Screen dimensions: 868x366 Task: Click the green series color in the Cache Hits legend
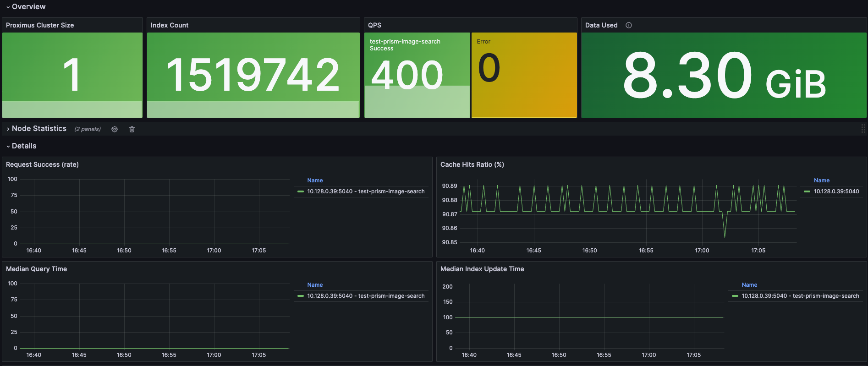(x=807, y=191)
